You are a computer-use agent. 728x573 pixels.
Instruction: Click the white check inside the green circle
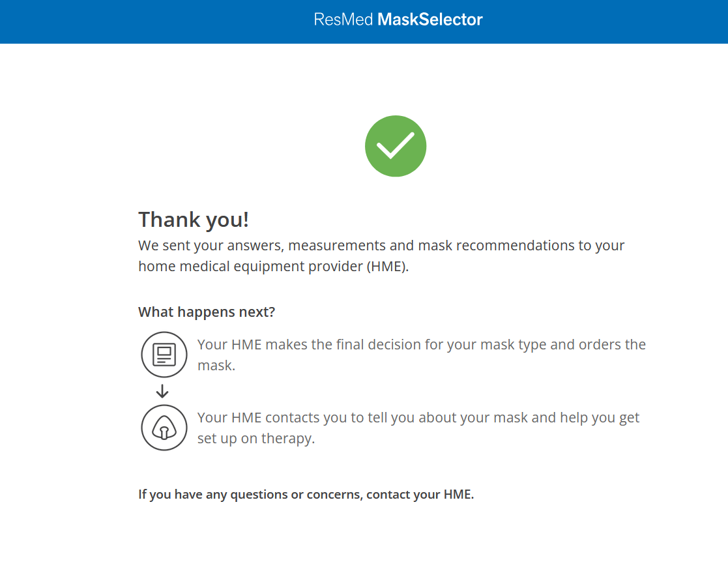(x=396, y=146)
